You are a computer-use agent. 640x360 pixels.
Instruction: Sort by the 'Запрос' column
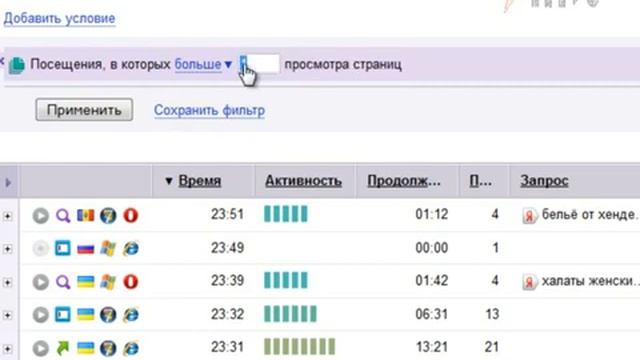point(544,181)
